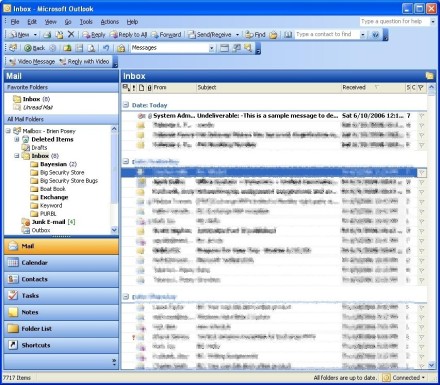Click the Type a question for help box
Viewport: 440px width, 385px height.
(x=394, y=22)
